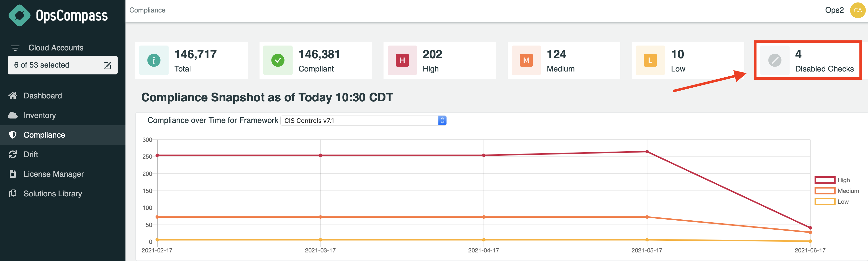Click the License Manager document icon
The image size is (868, 261).
[13, 174]
